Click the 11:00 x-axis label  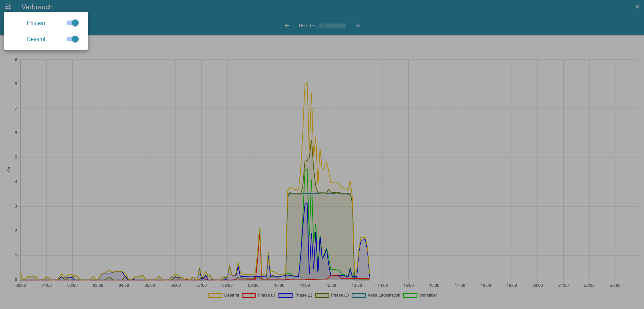305,285
